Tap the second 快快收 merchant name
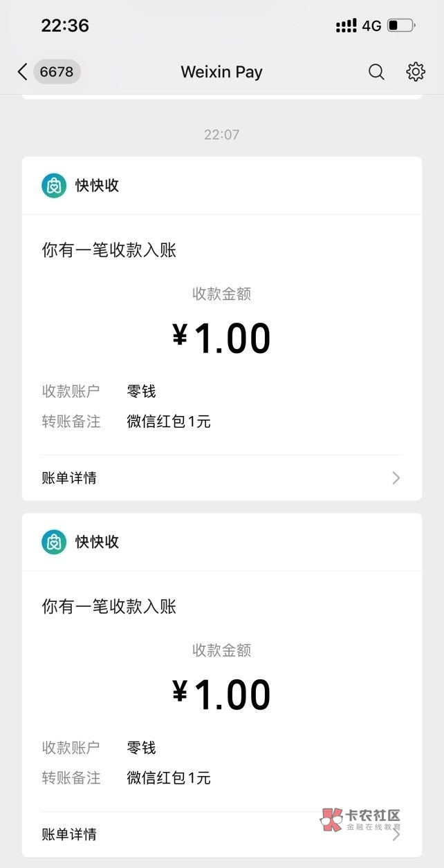Screen dimensions: 444x868 [x=97, y=542]
